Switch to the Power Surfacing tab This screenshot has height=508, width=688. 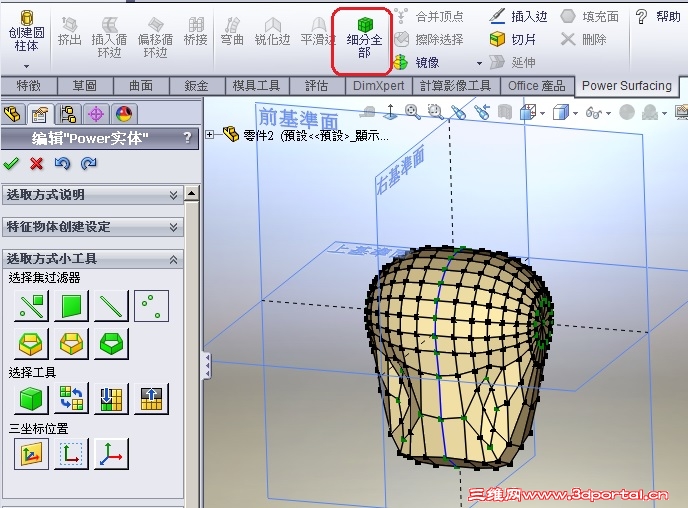[627, 86]
